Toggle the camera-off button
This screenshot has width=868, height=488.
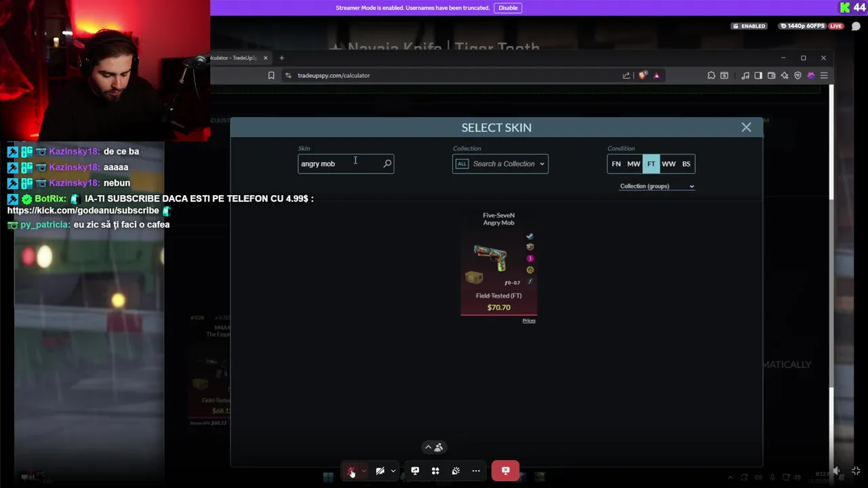tap(380, 471)
